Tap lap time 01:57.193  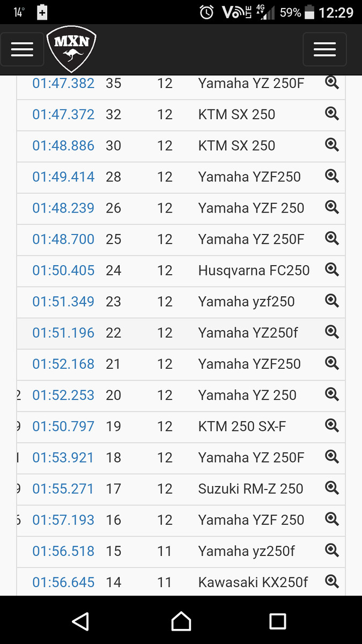[x=63, y=520]
